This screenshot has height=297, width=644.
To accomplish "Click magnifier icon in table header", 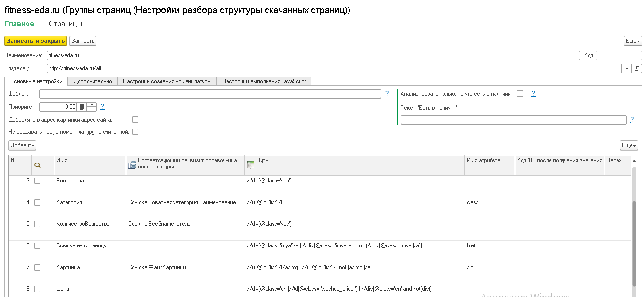I will coord(38,165).
